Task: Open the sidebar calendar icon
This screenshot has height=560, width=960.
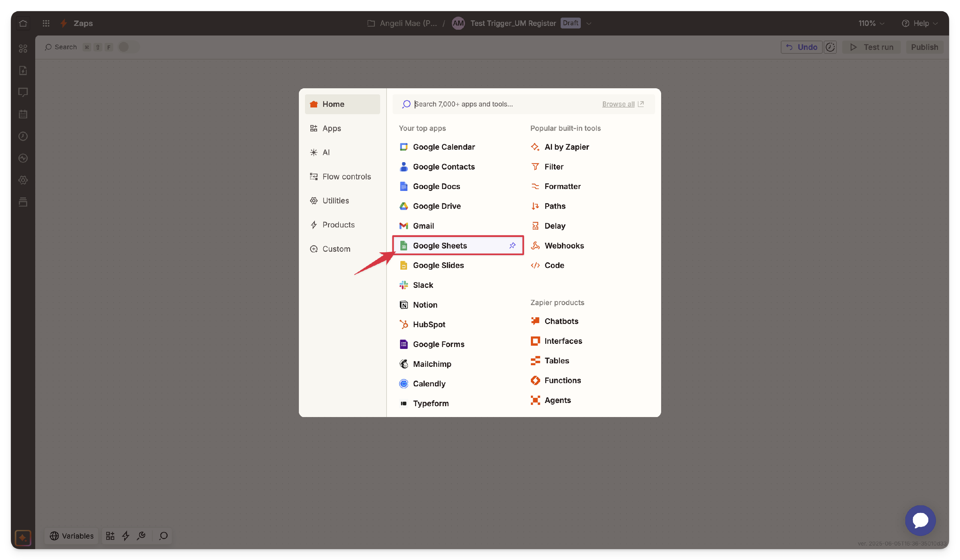Action: (x=23, y=114)
